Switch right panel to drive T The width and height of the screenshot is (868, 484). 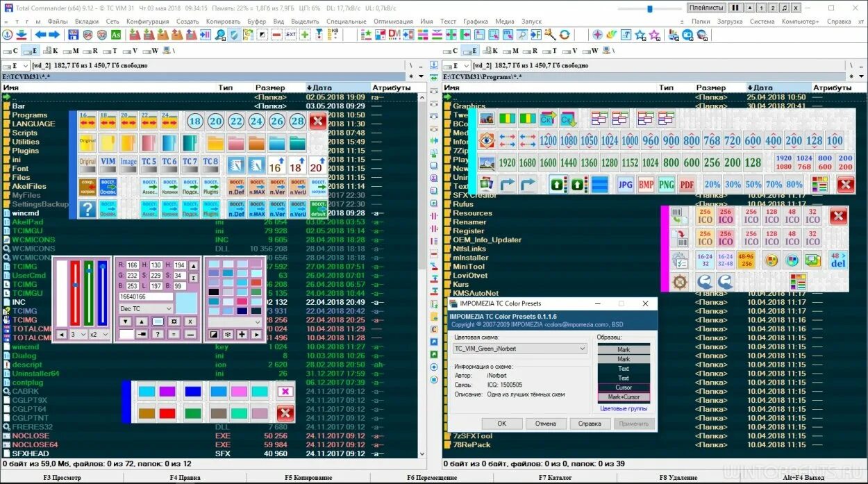pos(549,51)
